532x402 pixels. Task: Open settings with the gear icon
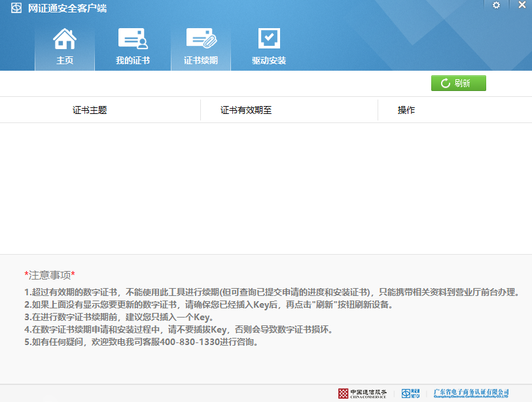click(x=496, y=5)
